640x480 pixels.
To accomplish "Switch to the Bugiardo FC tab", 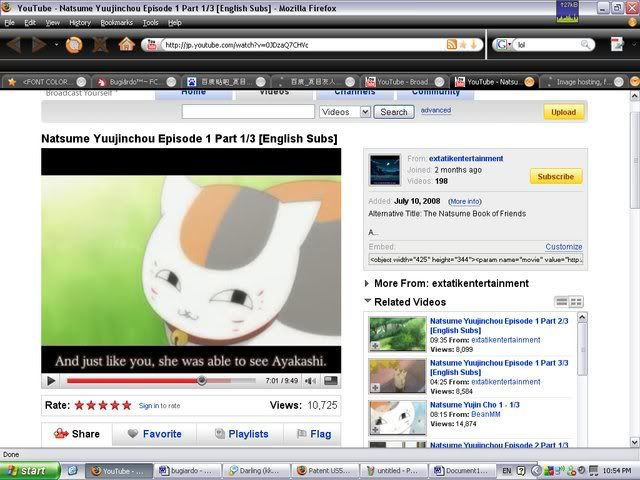I will 135,82.
